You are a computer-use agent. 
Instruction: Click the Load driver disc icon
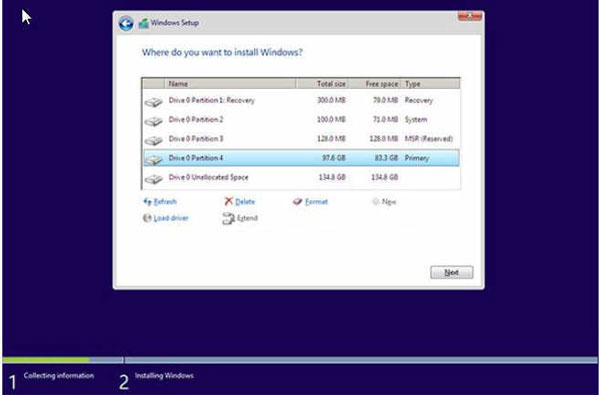[x=147, y=218]
